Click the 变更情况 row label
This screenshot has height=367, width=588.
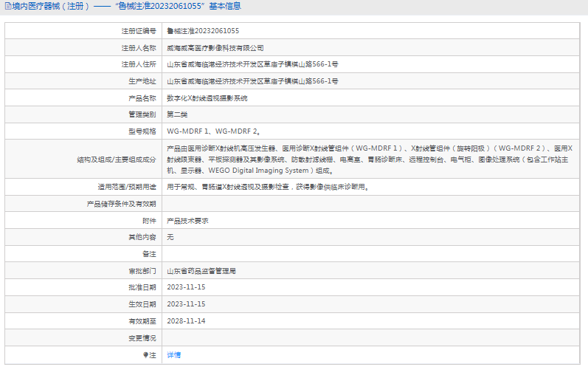click(142, 338)
